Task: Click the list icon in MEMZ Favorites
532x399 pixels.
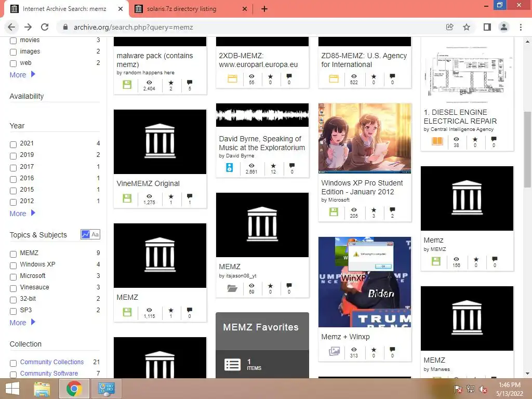Action: pyautogui.click(x=232, y=365)
